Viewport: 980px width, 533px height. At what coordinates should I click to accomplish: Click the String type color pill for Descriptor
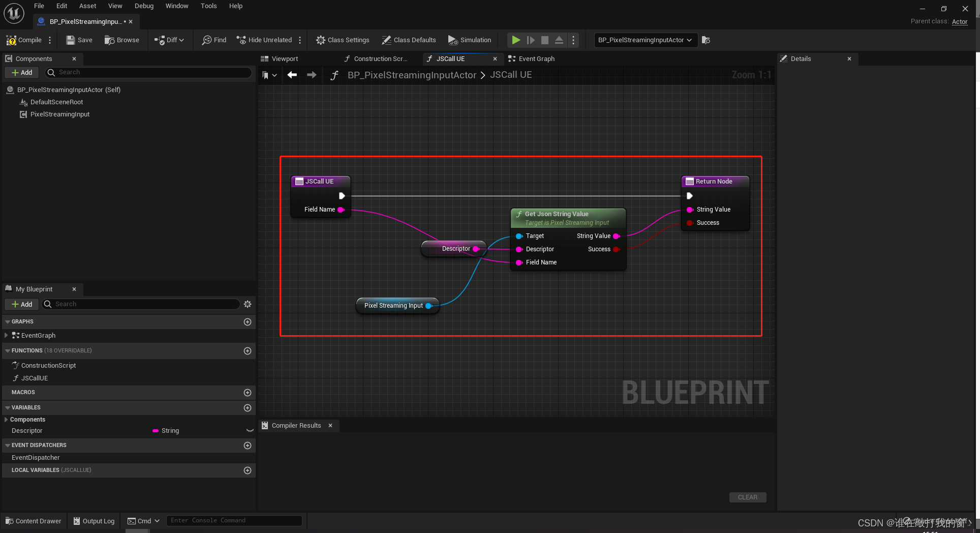click(x=156, y=431)
